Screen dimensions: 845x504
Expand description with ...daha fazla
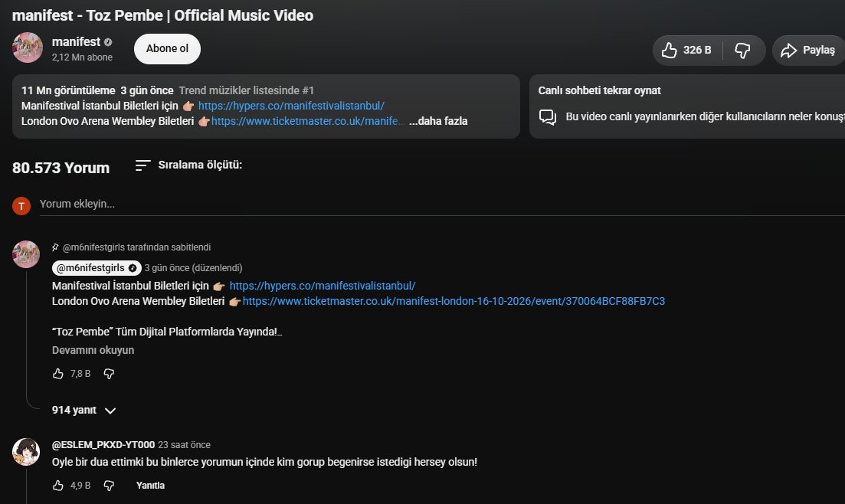[438, 121]
